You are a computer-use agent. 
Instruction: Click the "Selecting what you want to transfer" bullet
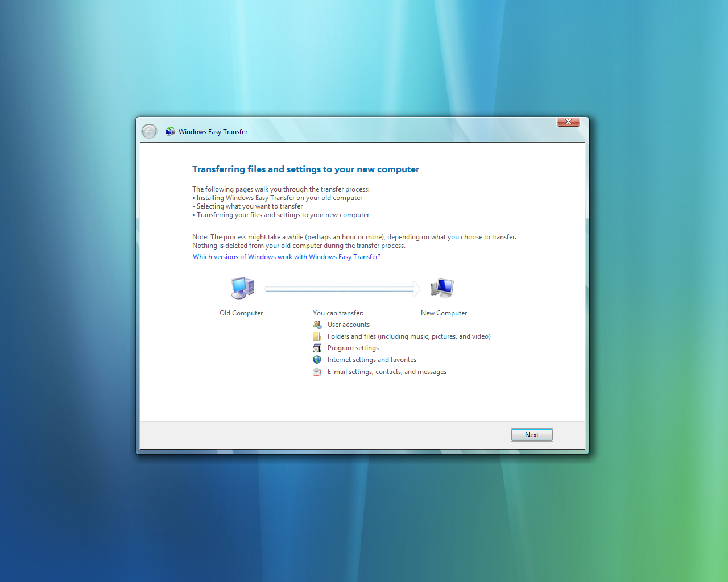pyautogui.click(x=247, y=206)
